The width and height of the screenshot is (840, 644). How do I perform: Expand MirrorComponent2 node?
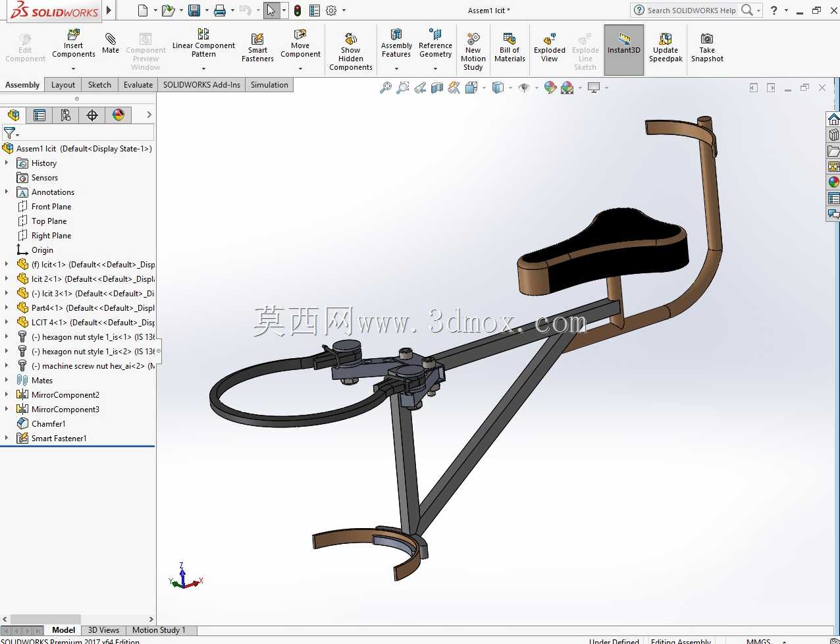pyautogui.click(x=7, y=394)
